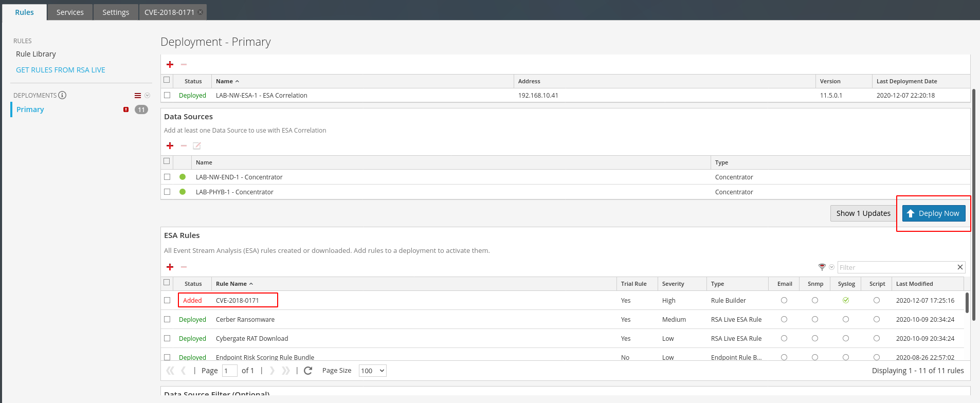The image size is (980, 403).
Task: Open the deployments hamburger menu icon
Action: (138, 96)
